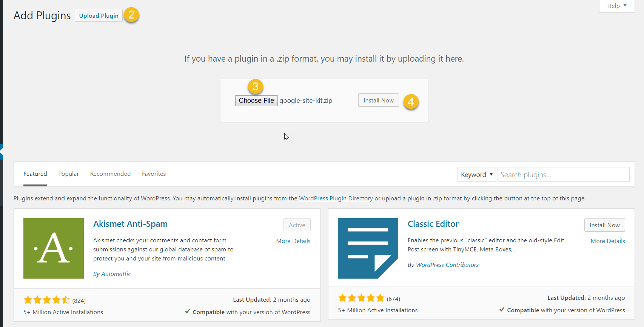Image resolution: width=644 pixels, height=327 pixels.
Task: Open the Favorites tab
Action: [154, 174]
